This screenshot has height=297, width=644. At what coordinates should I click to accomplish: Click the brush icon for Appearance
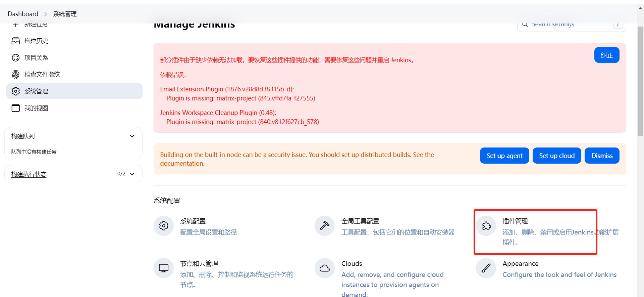tap(486, 268)
